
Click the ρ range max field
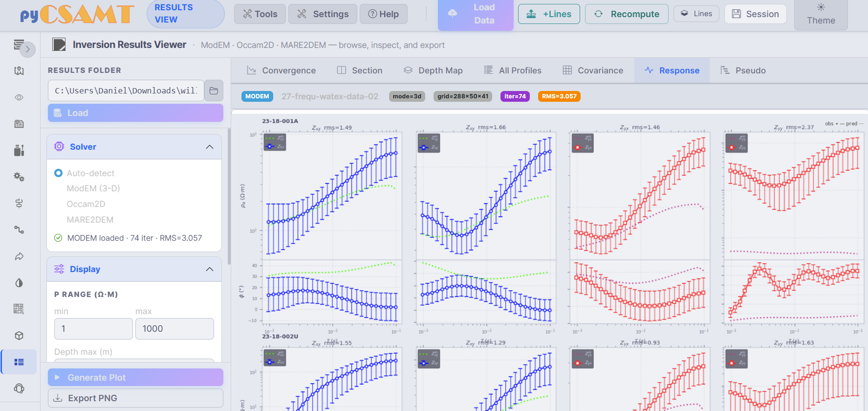click(174, 329)
